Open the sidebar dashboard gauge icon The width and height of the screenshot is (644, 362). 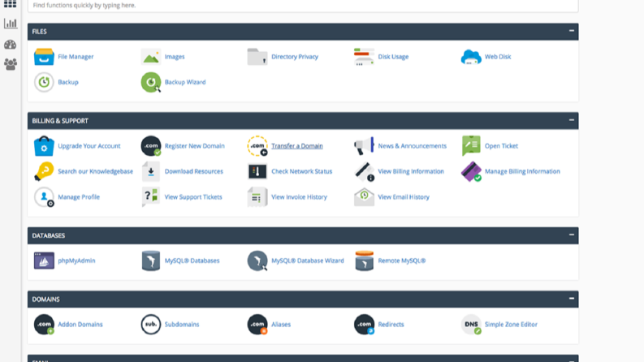point(11,45)
